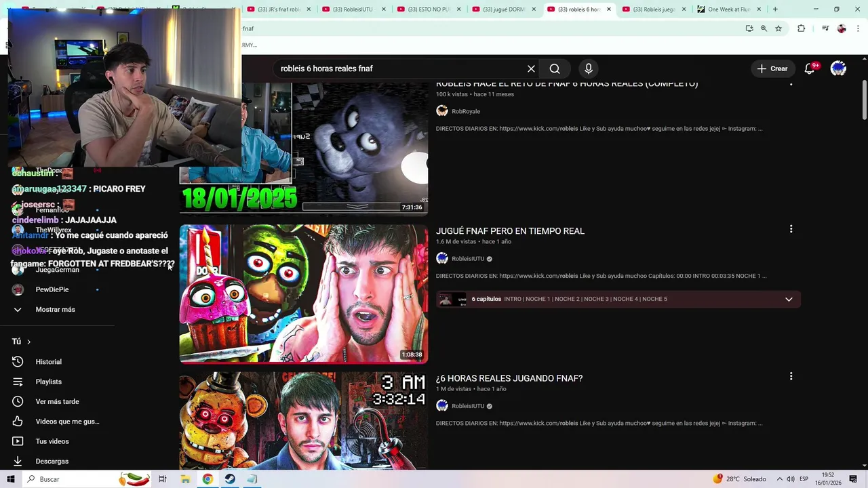Open options menu for ROBLEIS HACE EL RETO video

791,83
